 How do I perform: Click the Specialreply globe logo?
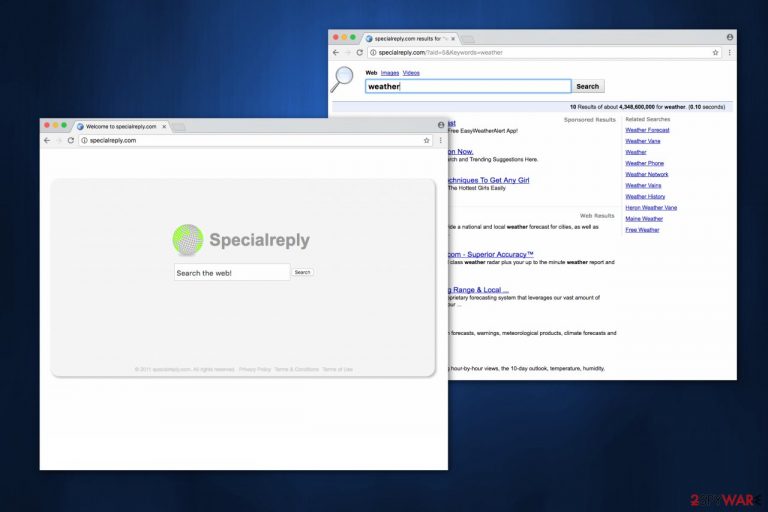(188, 240)
